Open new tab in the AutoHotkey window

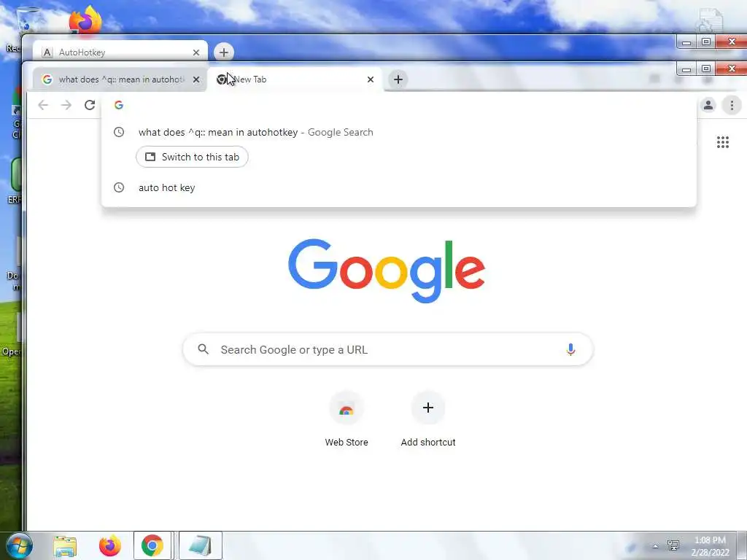(224, 52)
